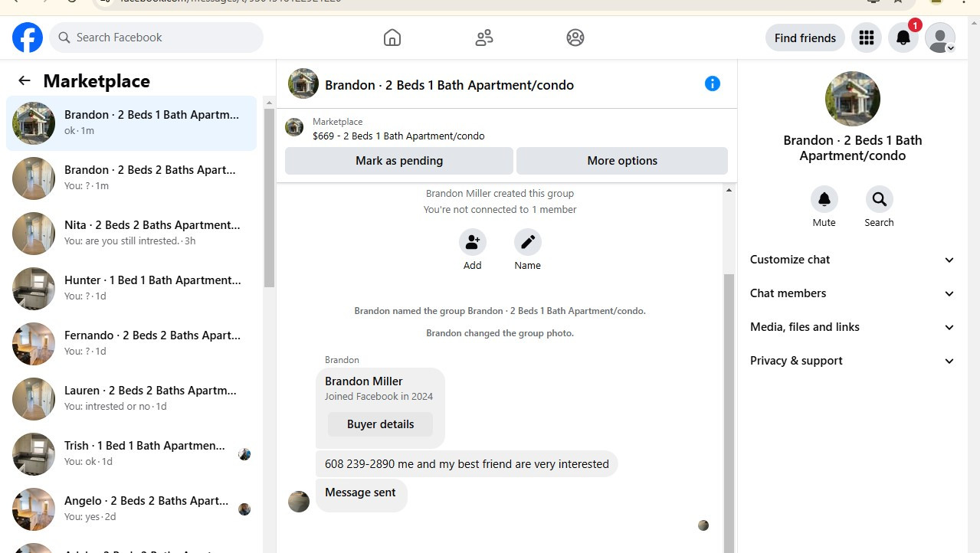This screenshot has width=980, height=553.
Task: Click the message thread scrollbar
Action: pos(729,414)
